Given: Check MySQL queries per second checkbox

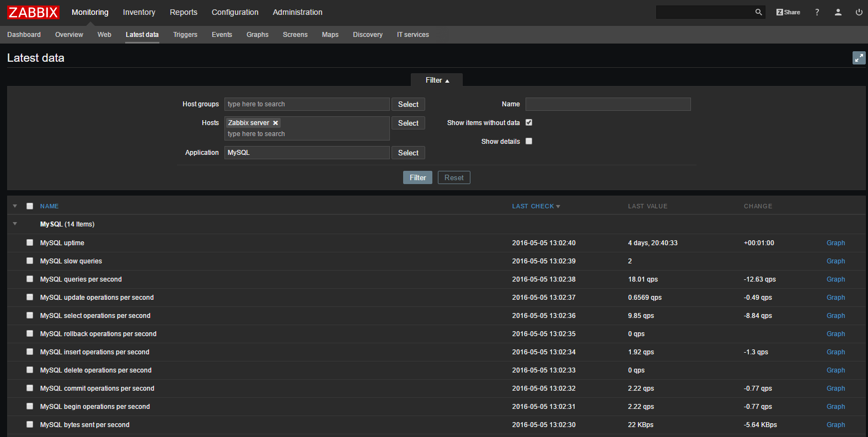Looking at the screenshot, I should click(x=30, y=279).
